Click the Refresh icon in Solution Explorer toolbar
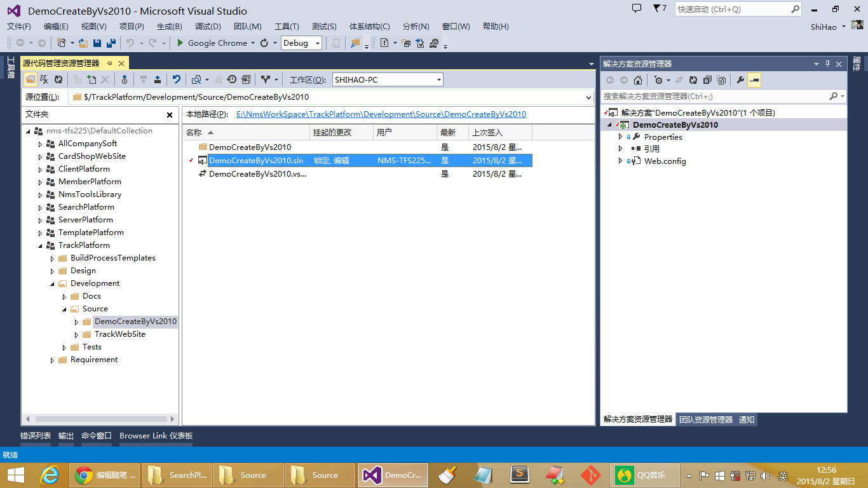This screenshot has height=488, width=868. point(693,80)
